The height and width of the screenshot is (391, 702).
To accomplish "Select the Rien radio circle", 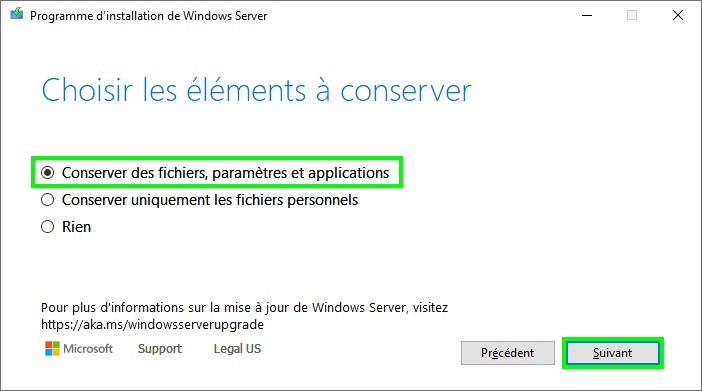I will point(47,227).
